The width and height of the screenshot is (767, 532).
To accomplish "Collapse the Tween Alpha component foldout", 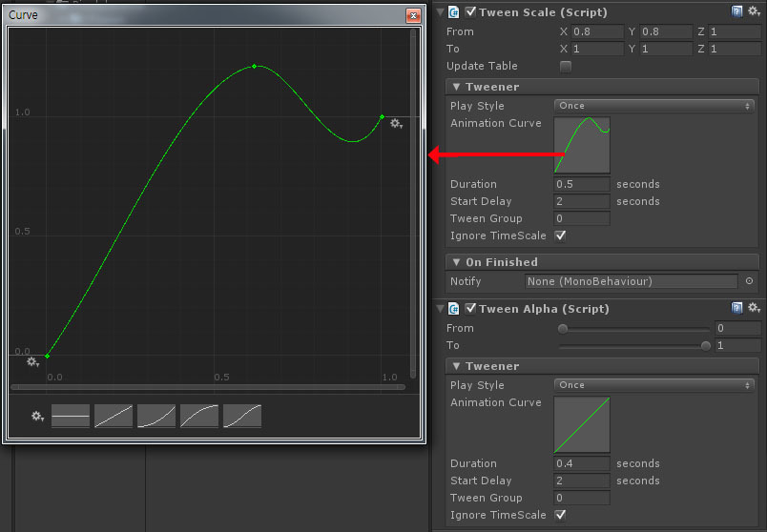I will click(440, 308).
